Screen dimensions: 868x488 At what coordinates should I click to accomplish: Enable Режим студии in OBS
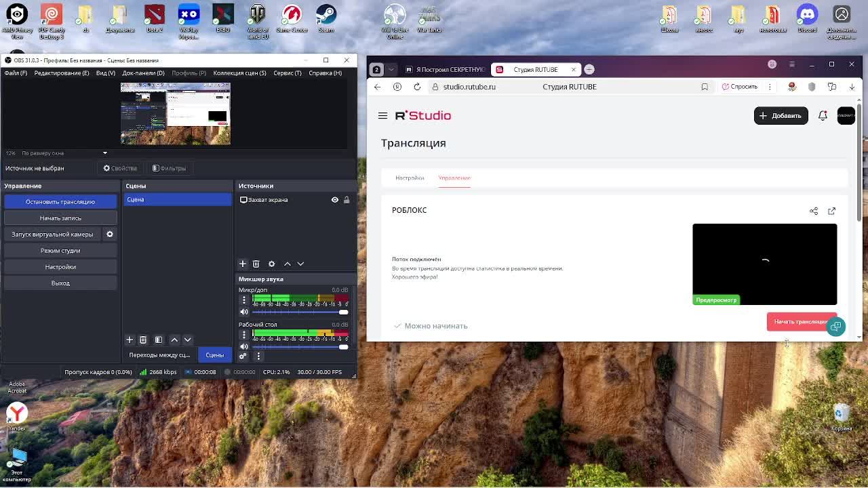(60, 251)
